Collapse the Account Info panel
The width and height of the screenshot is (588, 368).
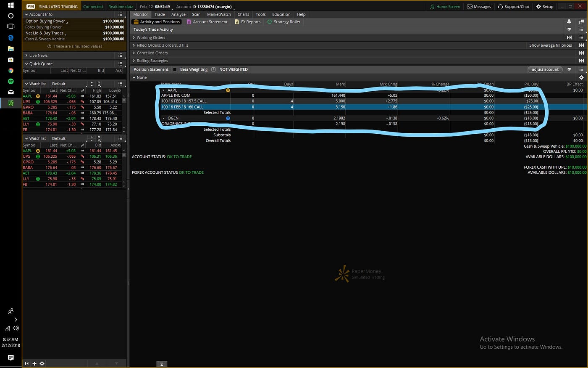[x=26, y=14]
